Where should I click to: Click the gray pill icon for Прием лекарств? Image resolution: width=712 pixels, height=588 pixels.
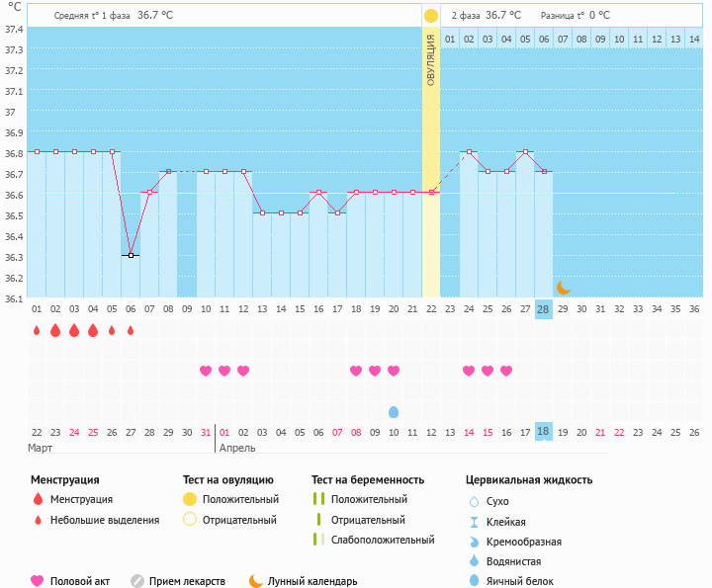coord(137,581)
